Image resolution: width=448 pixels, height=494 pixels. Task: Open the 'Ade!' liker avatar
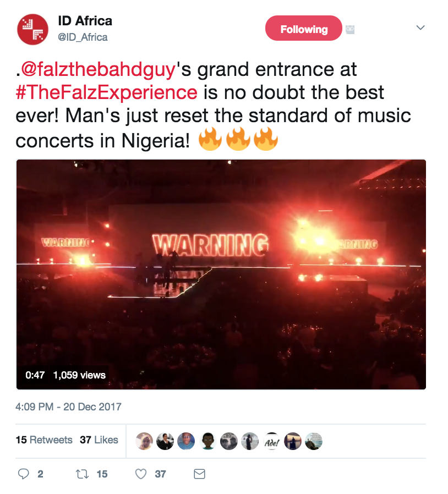272,441
